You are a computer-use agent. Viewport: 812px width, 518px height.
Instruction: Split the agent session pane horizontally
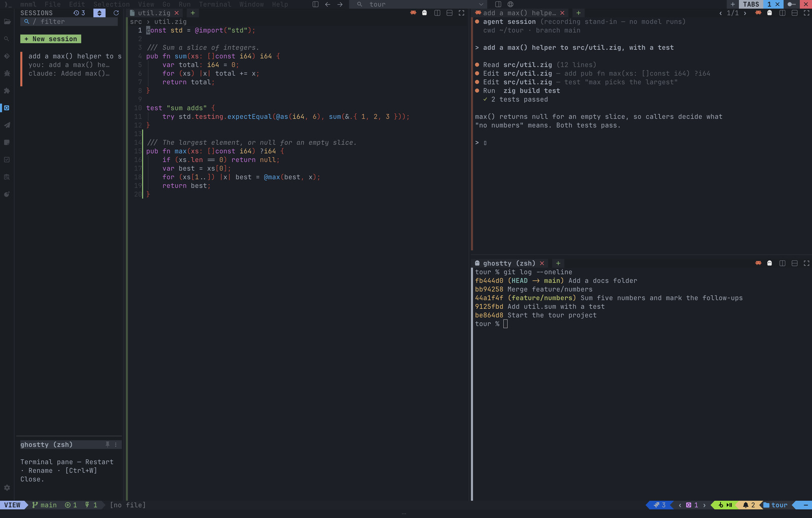click(795, 13)
